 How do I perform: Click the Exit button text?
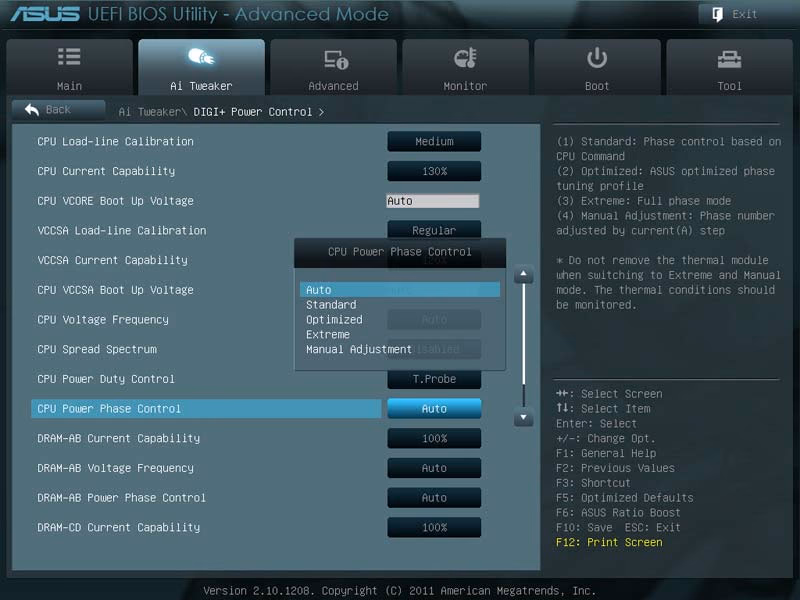point(745,14)
